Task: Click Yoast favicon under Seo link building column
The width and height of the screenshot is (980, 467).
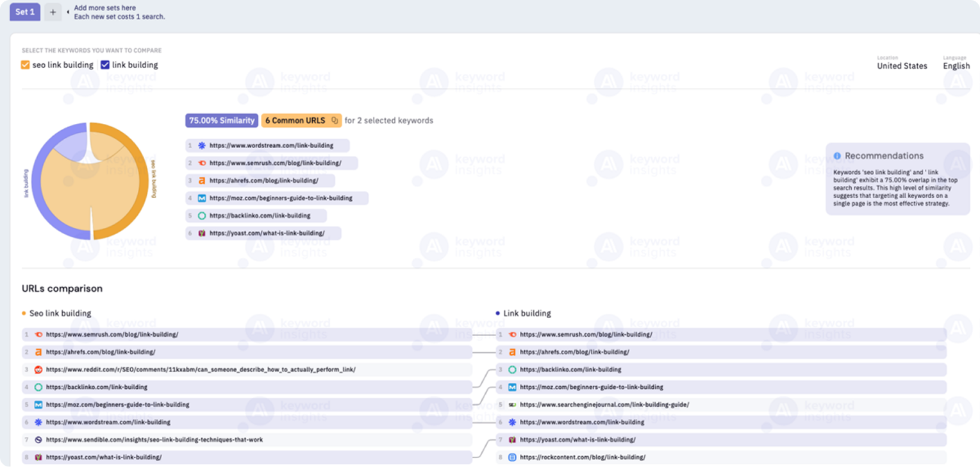Action: point(38,457)
